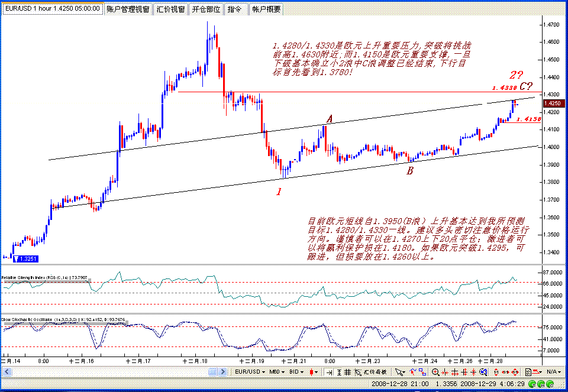Screen dimensions: 568x392
Task: Open the red line style dropdown
Action: (x=537, y=372)
